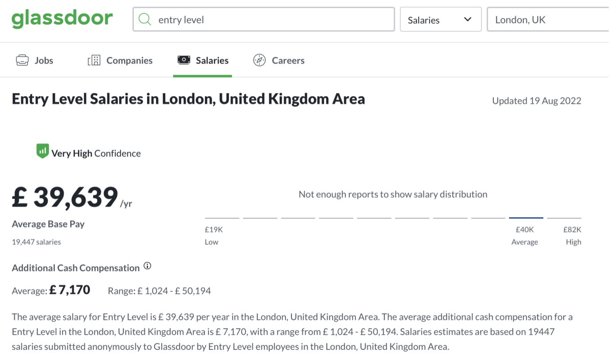Viewport: 610px width, 364px height.
Task: Click the £82K High distribution segment
Action: pyautogui.click(x=564, y=217)
